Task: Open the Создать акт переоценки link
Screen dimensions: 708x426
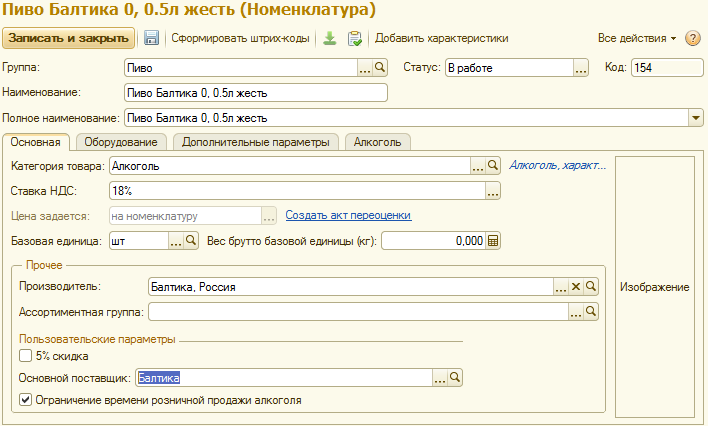Action: [x=348, y=215]
